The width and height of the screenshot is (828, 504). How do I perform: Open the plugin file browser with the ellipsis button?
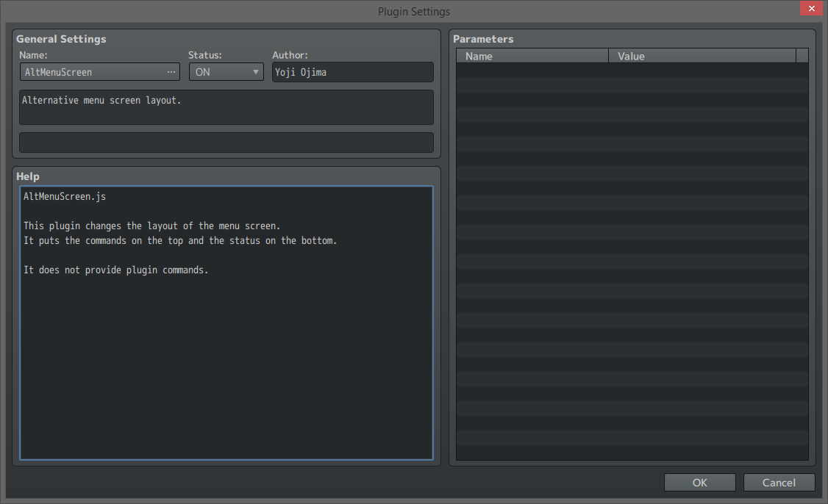pos(171,71)
